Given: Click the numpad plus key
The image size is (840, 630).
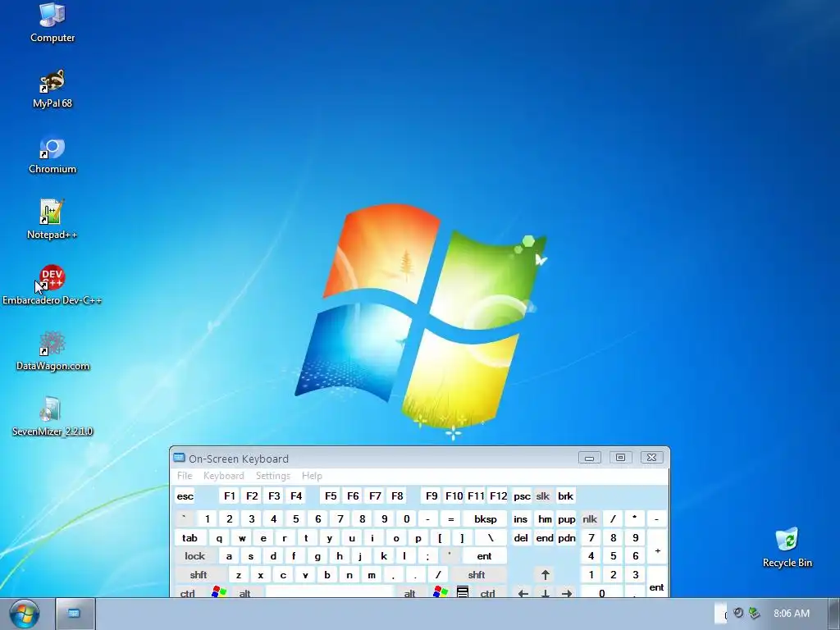Looking at the screenshot, I should click(657, 550).
